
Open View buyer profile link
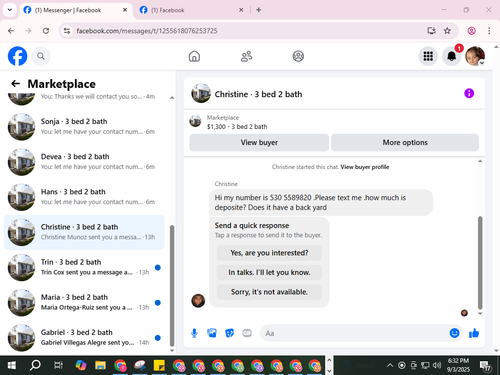pyautogui.click(x=365, y=167)
